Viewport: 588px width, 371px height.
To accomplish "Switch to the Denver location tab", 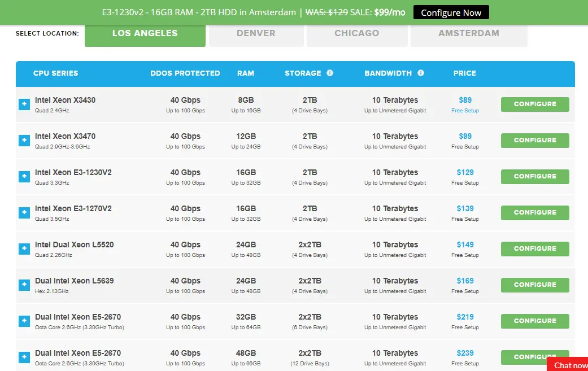I will tap(256, 35).
